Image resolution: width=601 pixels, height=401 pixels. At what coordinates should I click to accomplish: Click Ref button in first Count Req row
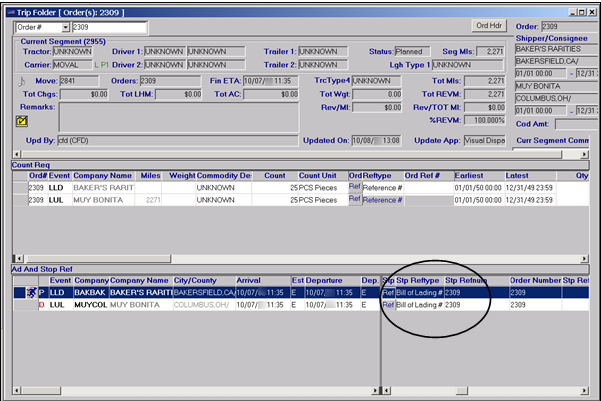tap(354, 187)
